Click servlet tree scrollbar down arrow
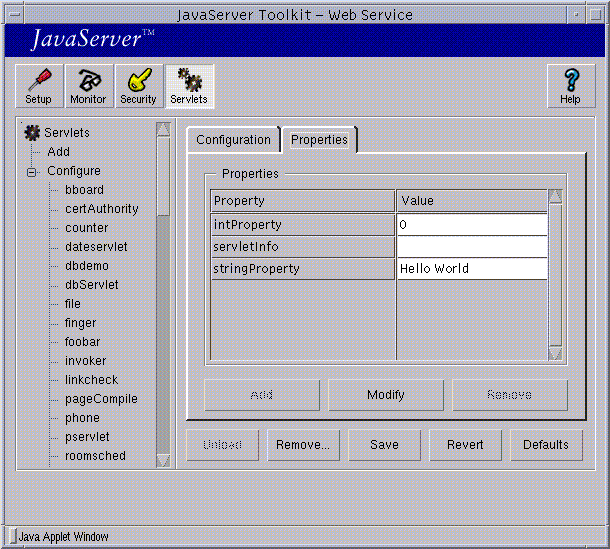Image resolution: width=610 pixels, height=549 pixels. point(163,460)
